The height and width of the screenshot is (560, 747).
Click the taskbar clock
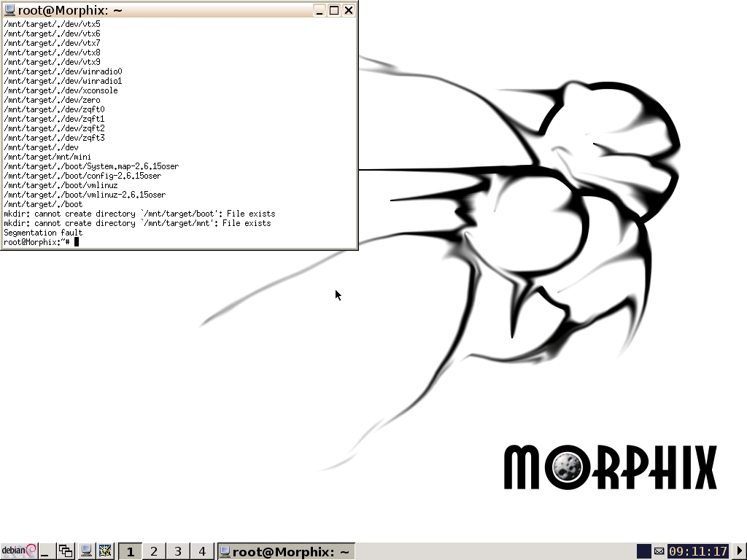pyautogui.click(x=698, y=551)
